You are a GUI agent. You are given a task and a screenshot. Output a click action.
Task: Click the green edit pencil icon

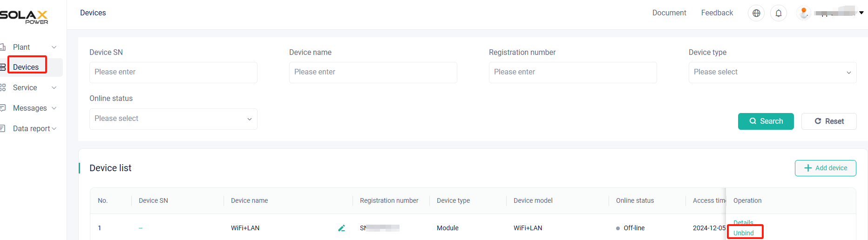click(341, 228)
